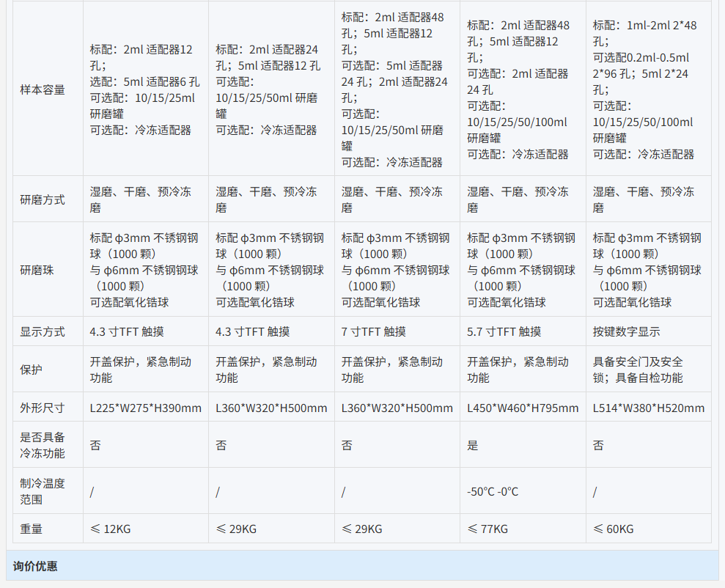Viewport: 725px width, 588px height.
Task: Select the ≤ 77KG weight cell
Action: tap(488, 529)
